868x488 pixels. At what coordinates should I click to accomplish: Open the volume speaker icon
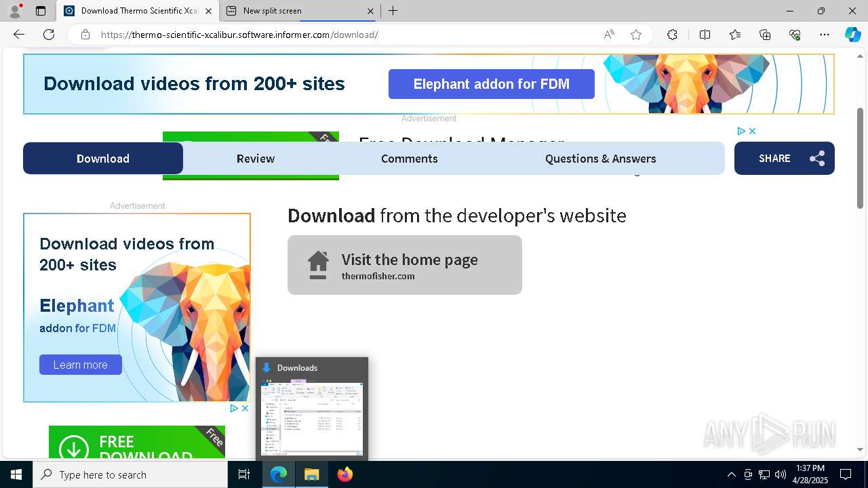pyautogui.click(x=781, y=474)
